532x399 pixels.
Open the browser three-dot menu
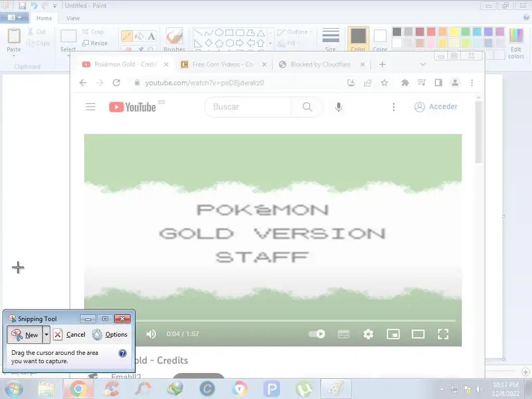(x=472, y=83)
